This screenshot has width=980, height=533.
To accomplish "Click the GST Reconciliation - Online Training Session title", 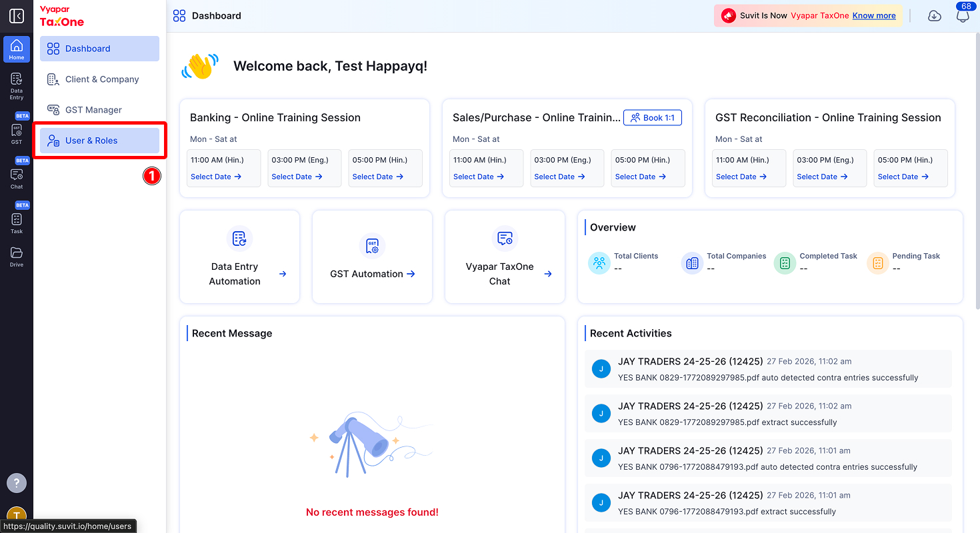I will click(828, 118).
